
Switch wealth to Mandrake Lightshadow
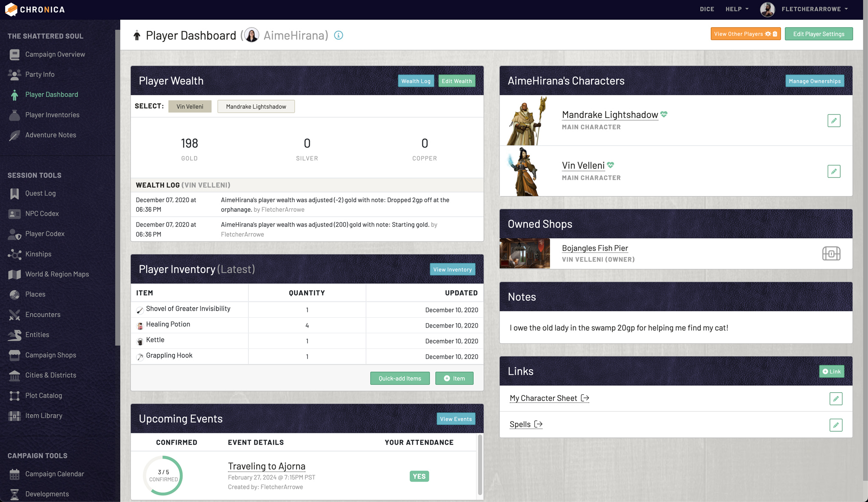tap(256, 107)
